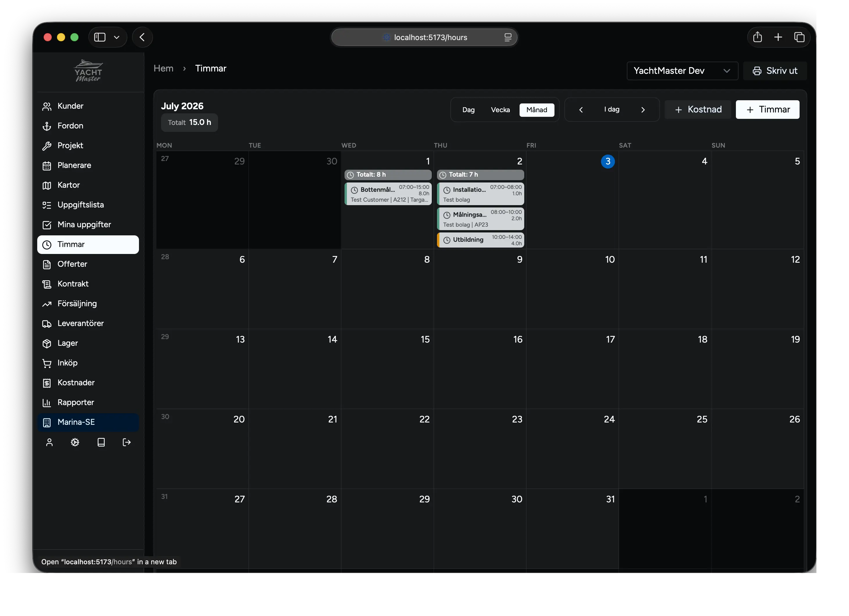Switch to the Dag view

tap(469, 110)
